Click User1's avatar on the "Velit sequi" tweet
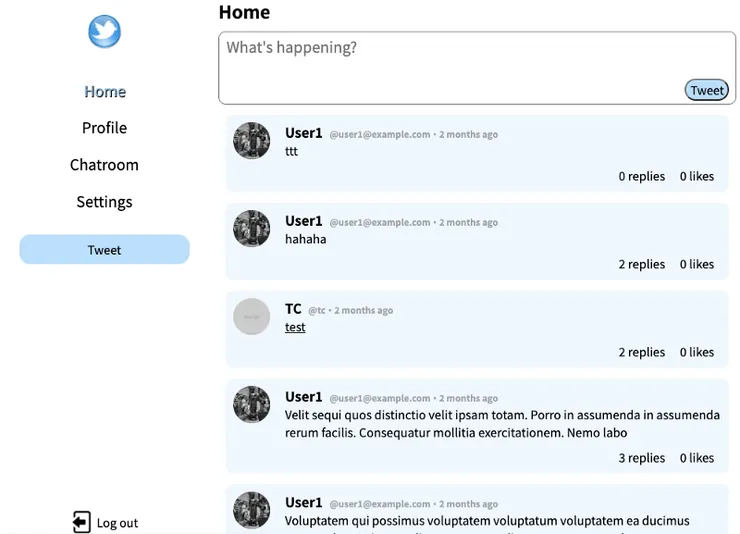This screenshot has height=534, width=740. pos(252,405)
